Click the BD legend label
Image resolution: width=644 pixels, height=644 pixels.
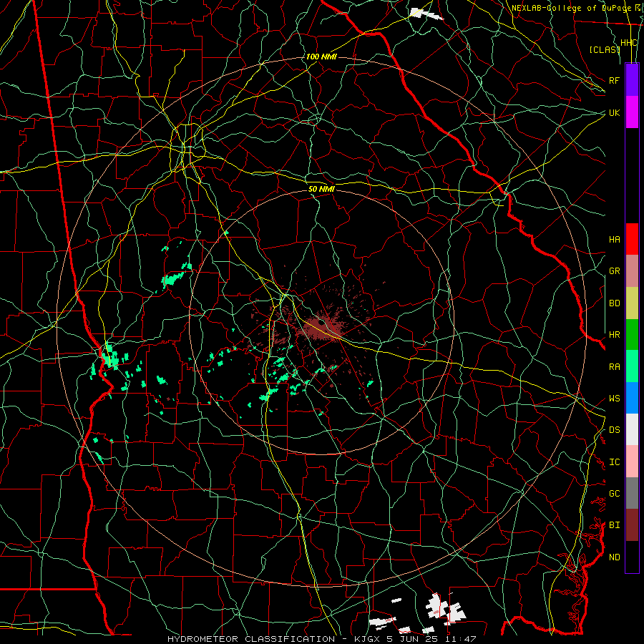[615, 303]
